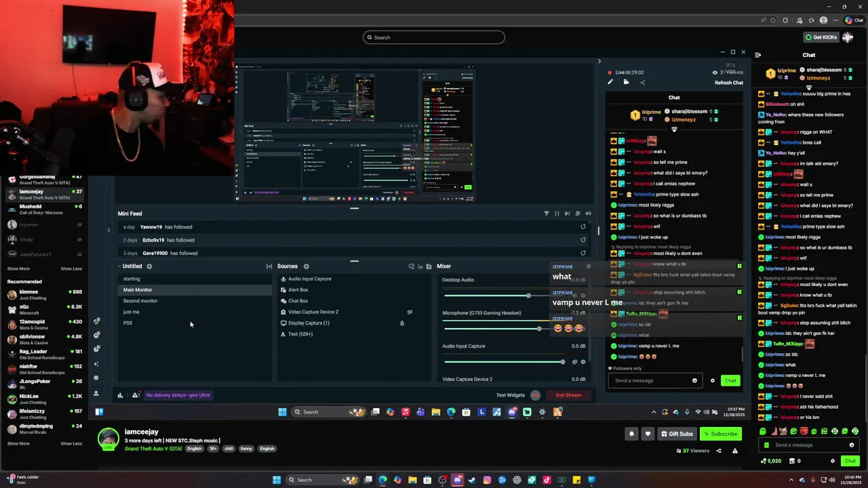The width and height of the screenshot is (868, 488).
Task: Toggle lock on Display Capture (1) source
Action: coord(402,323)
